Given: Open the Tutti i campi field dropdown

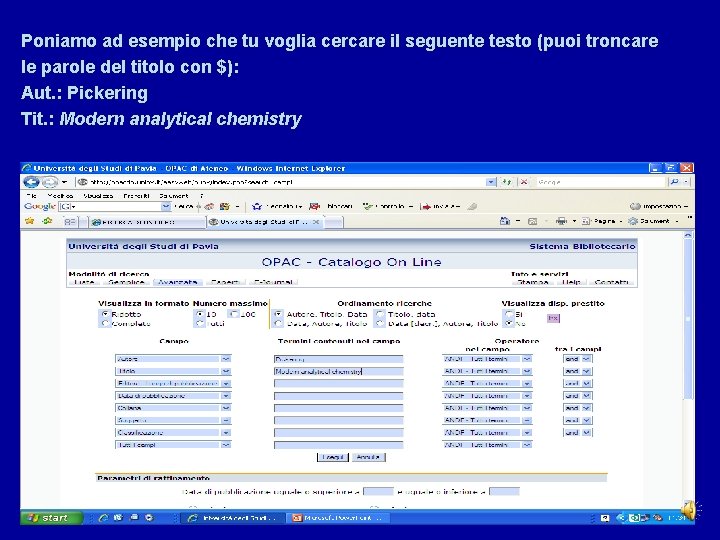Looking at the screenshot, I should [173, 444].
